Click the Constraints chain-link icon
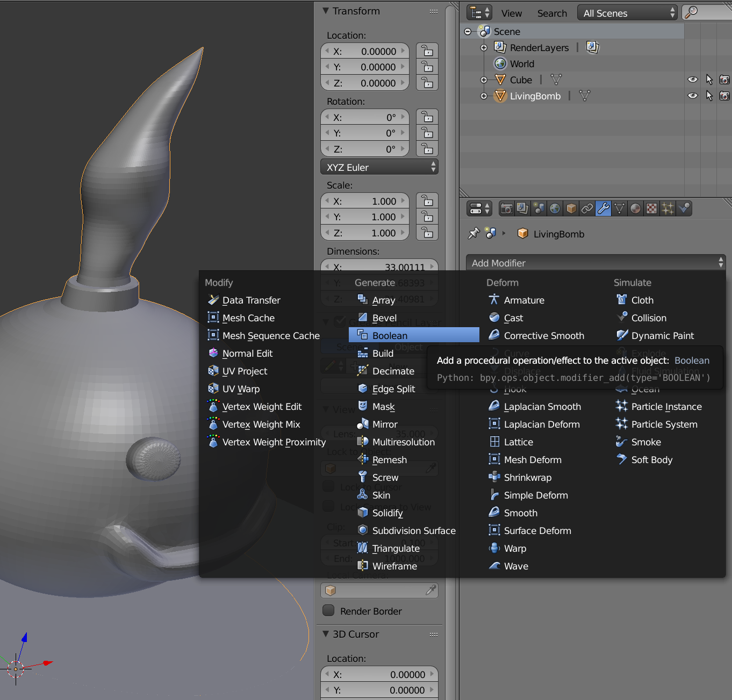This screenshot has height=700, width=732. 586,208
